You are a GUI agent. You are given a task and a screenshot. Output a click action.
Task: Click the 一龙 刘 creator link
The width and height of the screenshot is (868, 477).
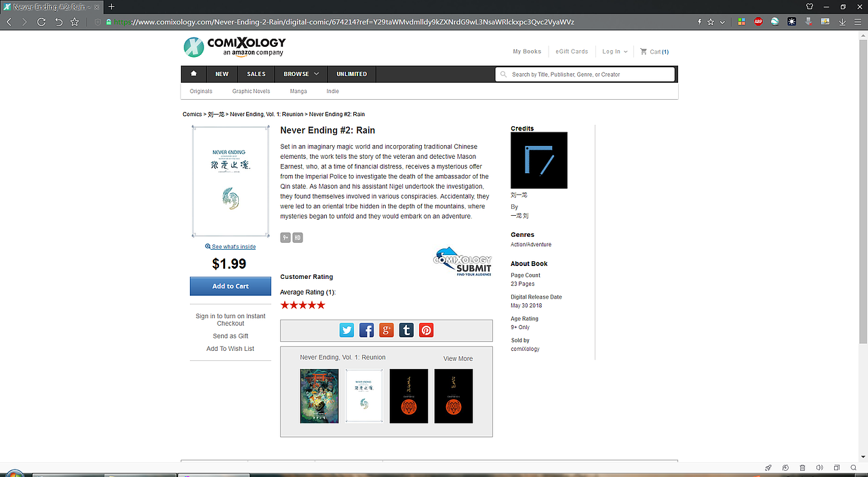pos(519,216)
